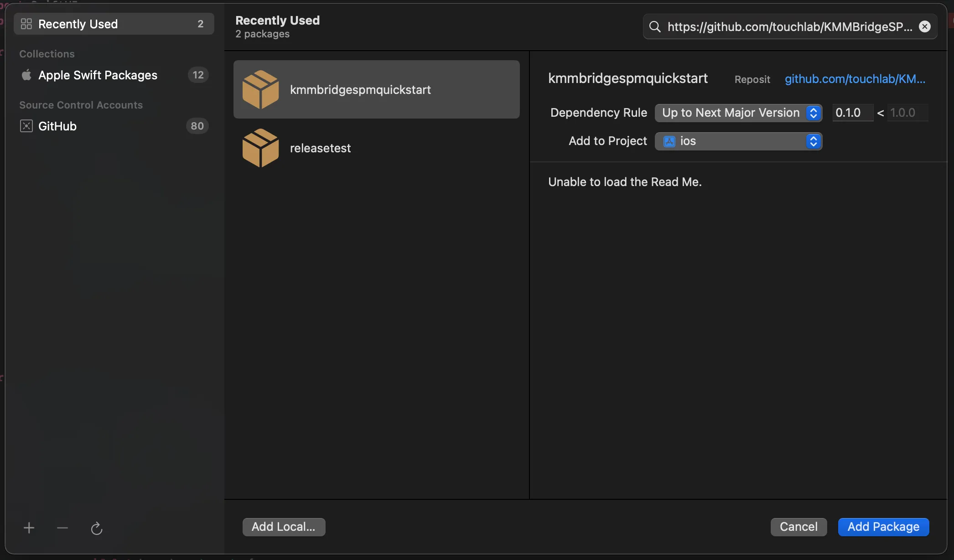Image resolution: width=954 pixels, height=560 pixels.
Task: Click the Add Local... button
Action: 284,527
